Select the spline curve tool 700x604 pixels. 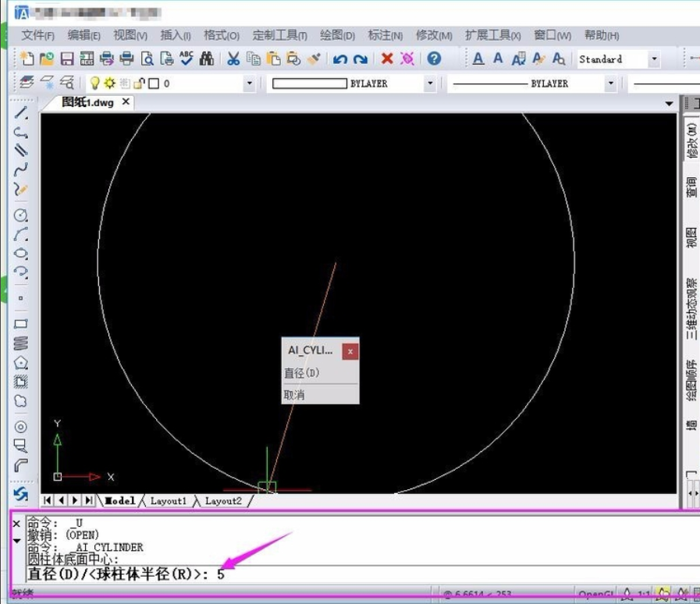click(20, 170)
